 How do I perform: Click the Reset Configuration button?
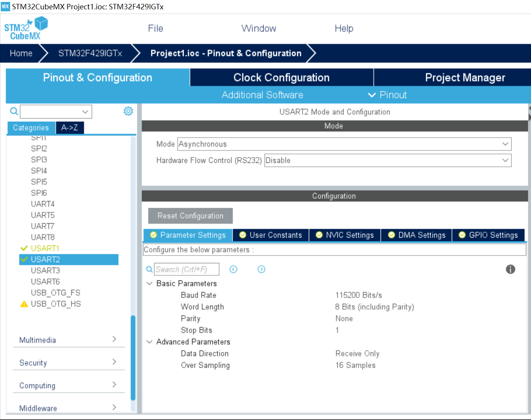point(190,216)
